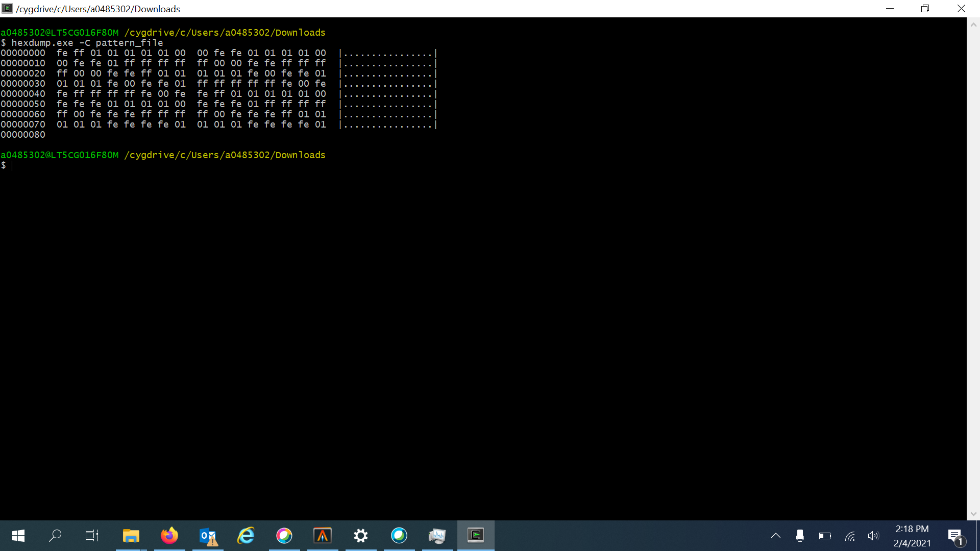Screen dimensions: 980x551
Task: Minimize the Cygwin terminal window
Action: 890,9
